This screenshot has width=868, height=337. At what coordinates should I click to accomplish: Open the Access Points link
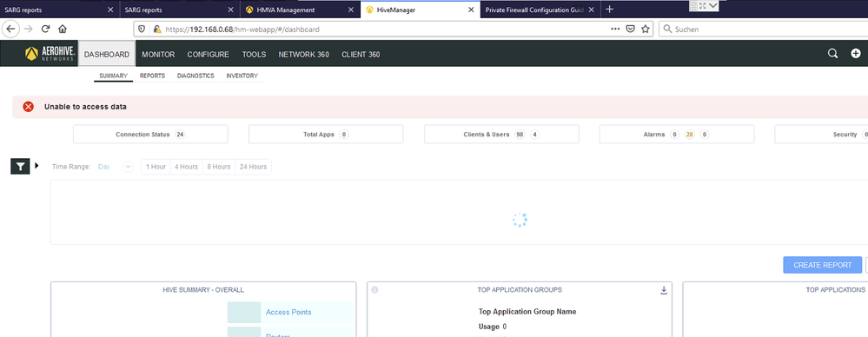[288, 312]
